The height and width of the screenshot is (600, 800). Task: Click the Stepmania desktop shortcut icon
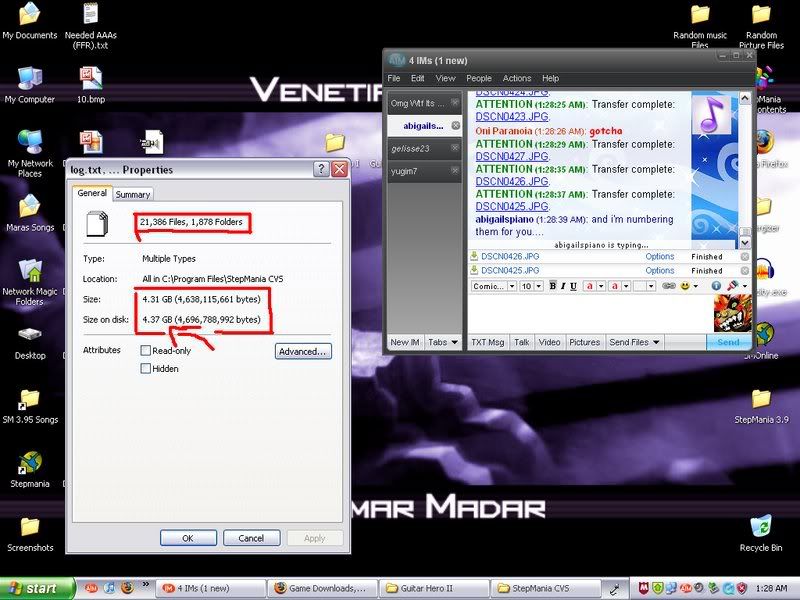[x=30, y=463]
